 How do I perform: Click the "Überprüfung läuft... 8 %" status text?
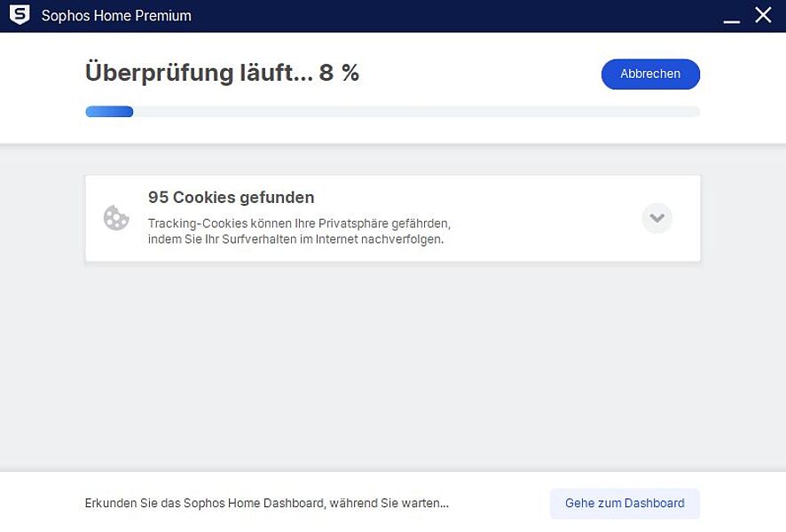point(222,73)
